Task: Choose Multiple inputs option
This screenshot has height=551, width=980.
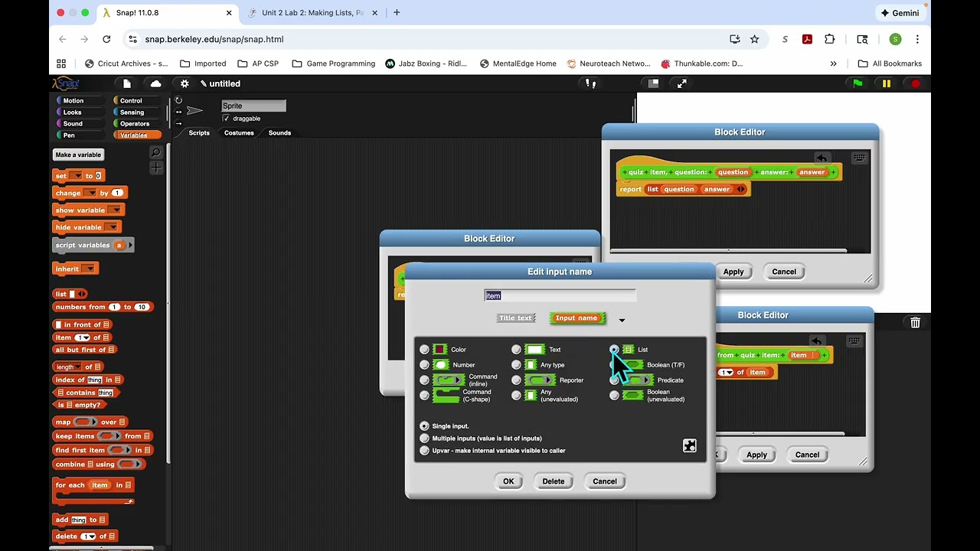Action: 425,439
